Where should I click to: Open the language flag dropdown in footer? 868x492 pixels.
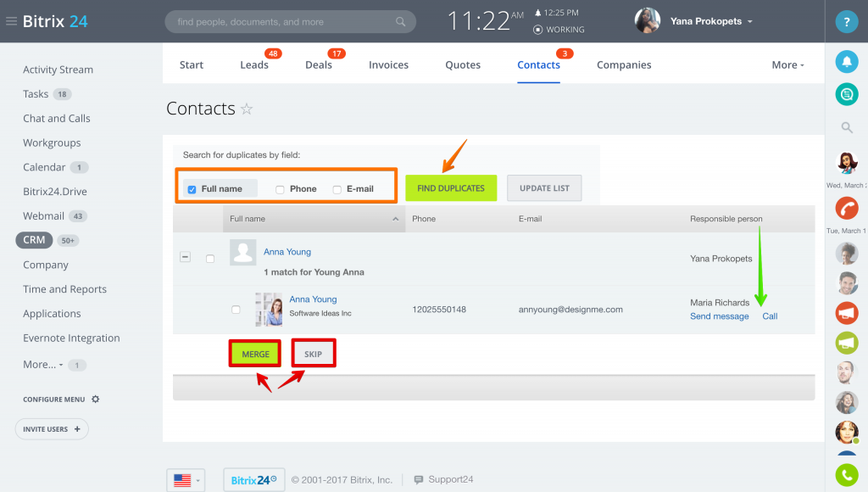pos(186,480)
